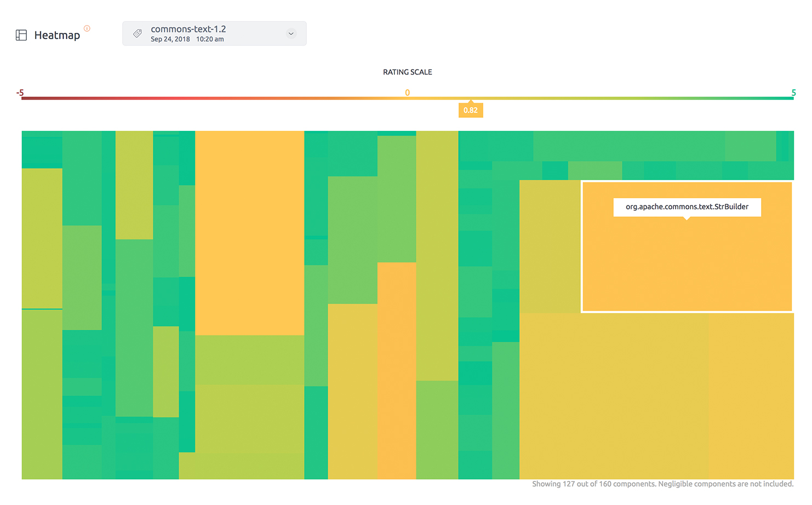The width and height of the screenshot is (812, 505).
Task: Select the org.apache.commons.text.StrBuilder tooltip
Action: (687, 207)
